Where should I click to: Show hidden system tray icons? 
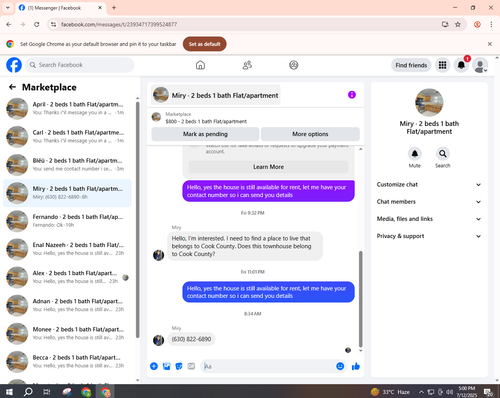pos(421,392)
